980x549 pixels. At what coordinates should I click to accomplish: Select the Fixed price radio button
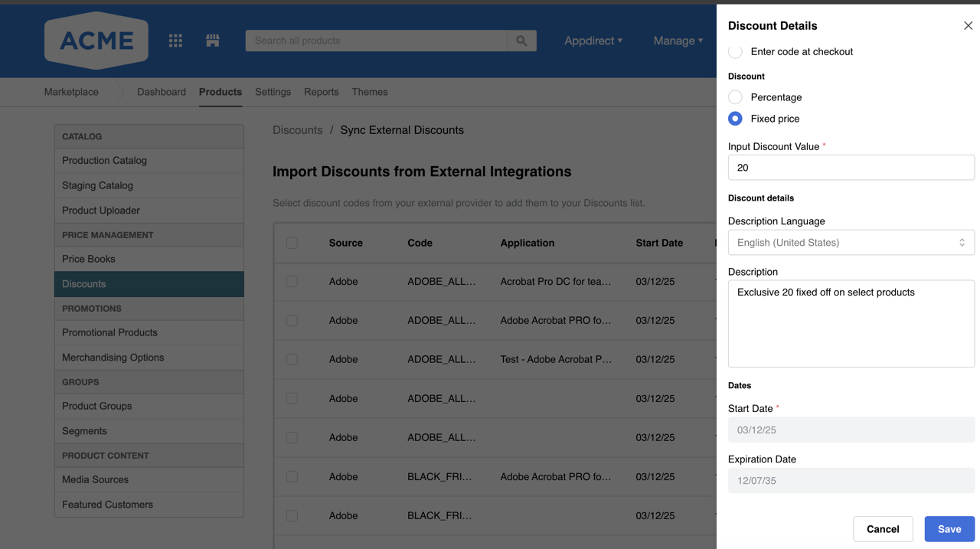pyautogui.click(x=735, y=119)
